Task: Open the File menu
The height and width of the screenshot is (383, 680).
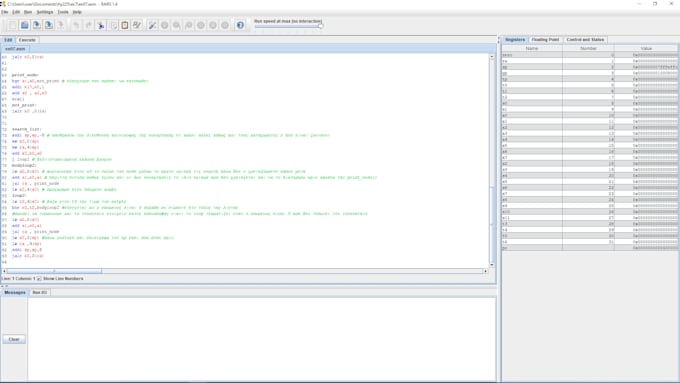Action: point(4,12)
